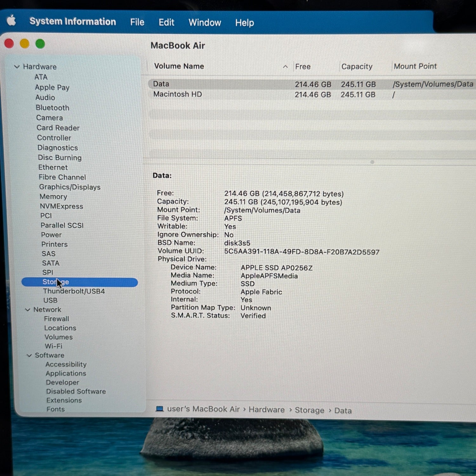This screenshot has width=476, height=476.
Task: Open the Window menu
Action: tap(205, 23)
